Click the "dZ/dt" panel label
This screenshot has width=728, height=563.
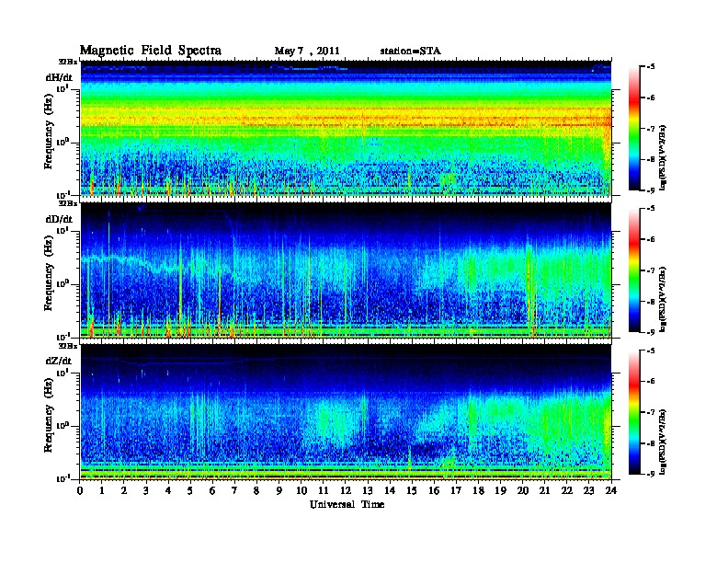pyautogui.click(x=59, y=361)
